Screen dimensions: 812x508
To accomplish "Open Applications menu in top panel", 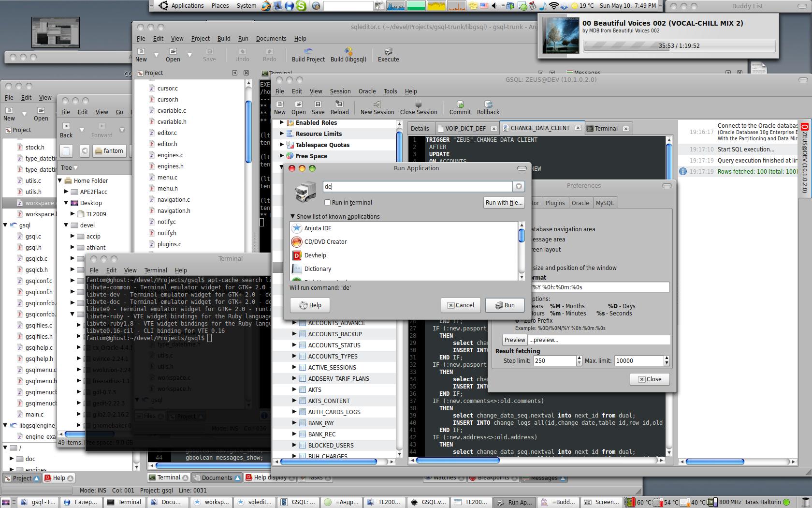I will [x=187, y=6].
